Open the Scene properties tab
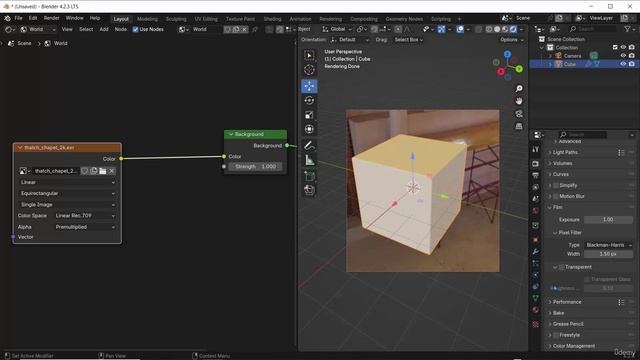 point(536,198)
